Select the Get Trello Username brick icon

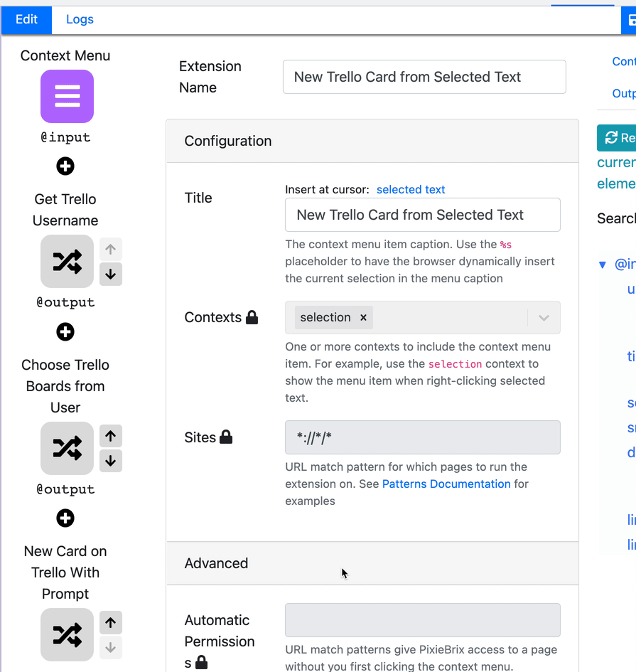pyautogui.click(x=66, y=262)
